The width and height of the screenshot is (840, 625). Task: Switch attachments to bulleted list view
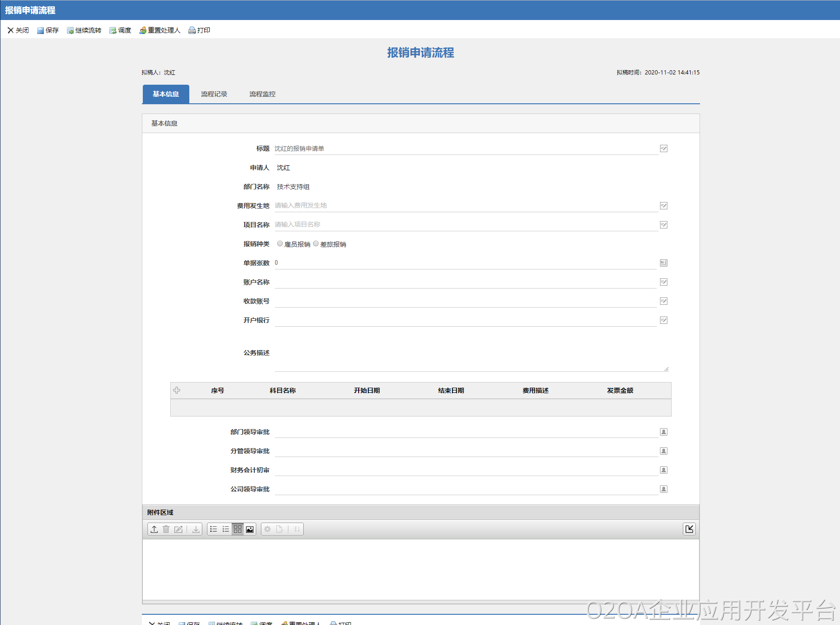point(213,529)
